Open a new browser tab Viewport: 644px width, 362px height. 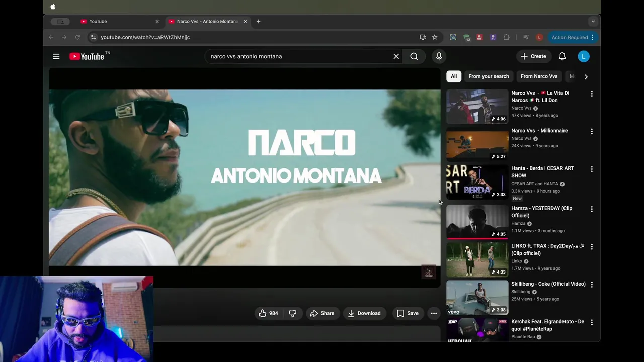258,21
